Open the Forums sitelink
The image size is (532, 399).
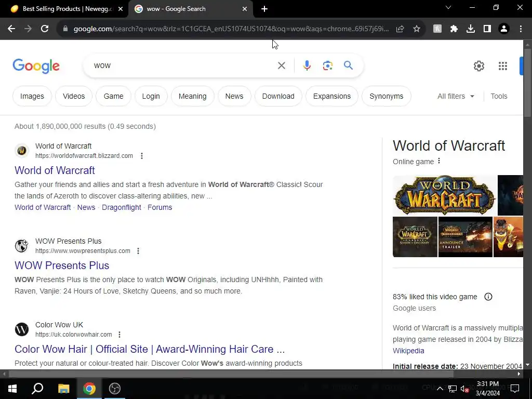point(160,207)
